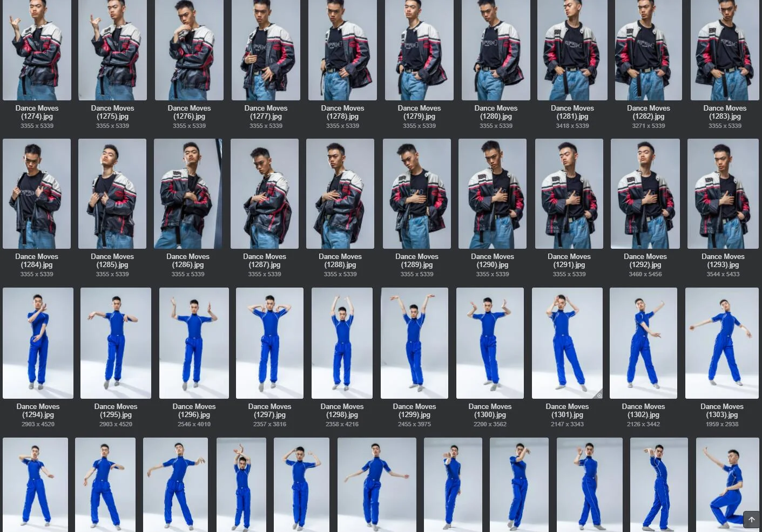Select the Dance Moves (1276).jpg image thumbnail

coord(189,50)
